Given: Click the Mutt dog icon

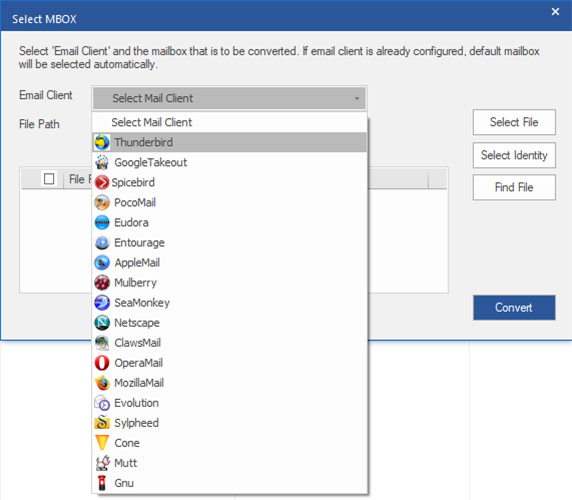Looking at the screenshot, I should coord(102,463).
